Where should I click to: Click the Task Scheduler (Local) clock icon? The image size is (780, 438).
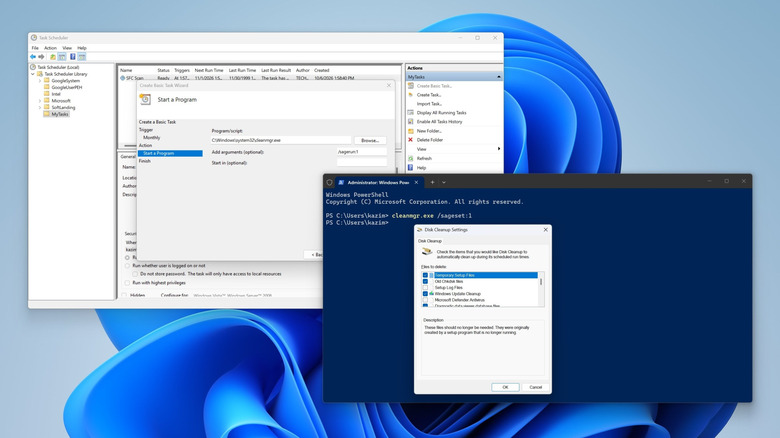point(33,67)
